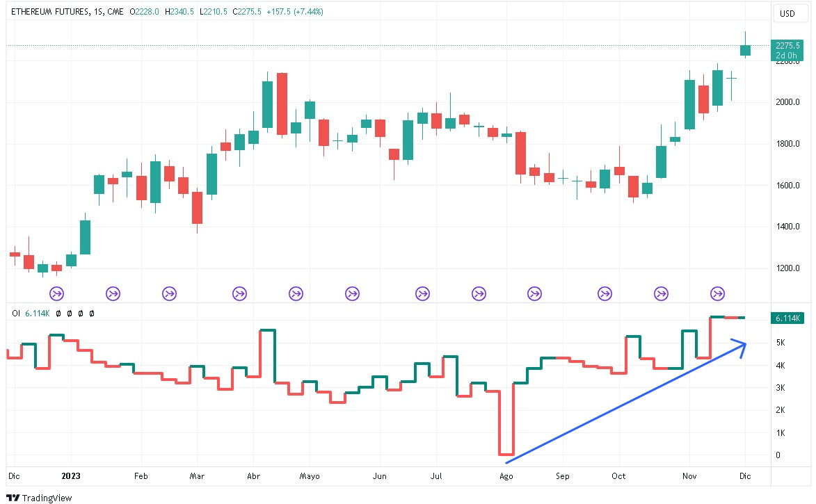
Task: Click the rollover marker just before Jul
Action: [x=422, y=293]
